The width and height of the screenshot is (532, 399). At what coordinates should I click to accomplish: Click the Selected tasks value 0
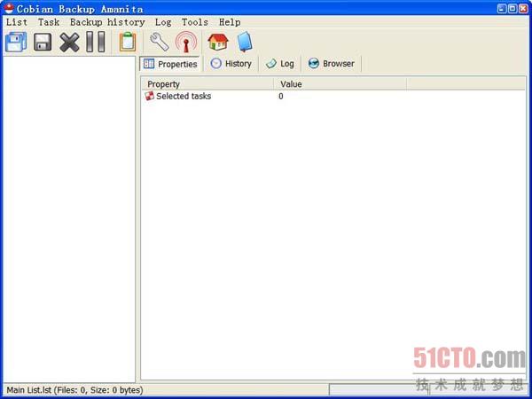281,97
